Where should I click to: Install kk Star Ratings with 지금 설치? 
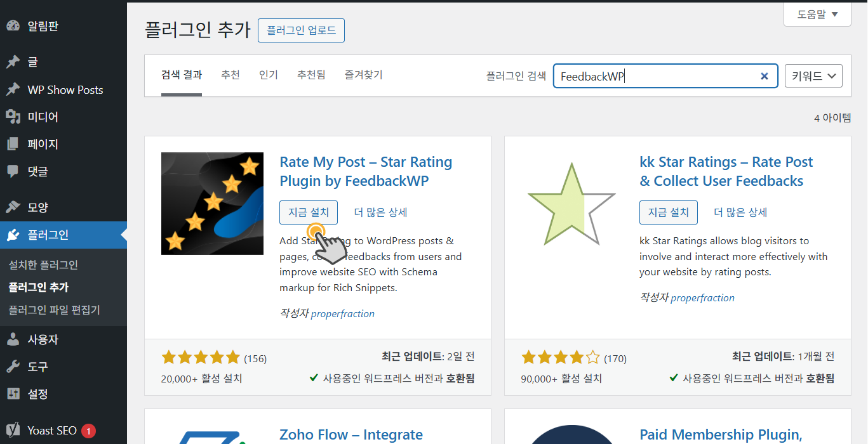point(669,212)
